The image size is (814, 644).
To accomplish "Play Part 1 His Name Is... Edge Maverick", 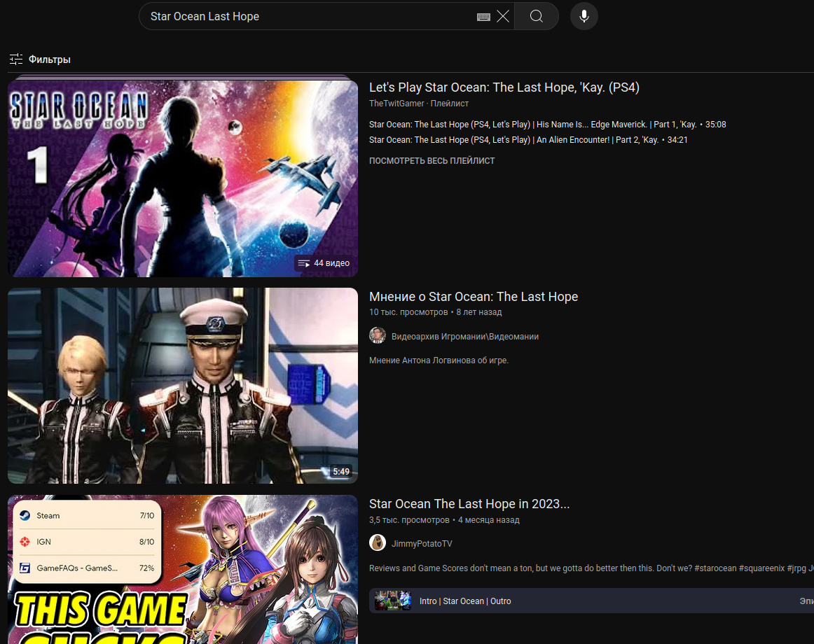I will (548, 125).
